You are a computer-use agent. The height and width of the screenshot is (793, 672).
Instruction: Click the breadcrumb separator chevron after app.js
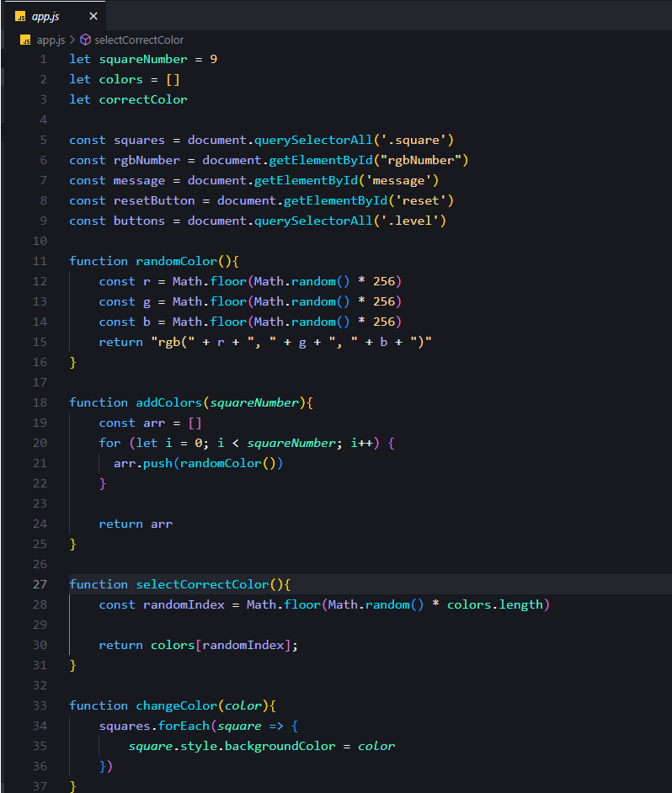point(72,40)
